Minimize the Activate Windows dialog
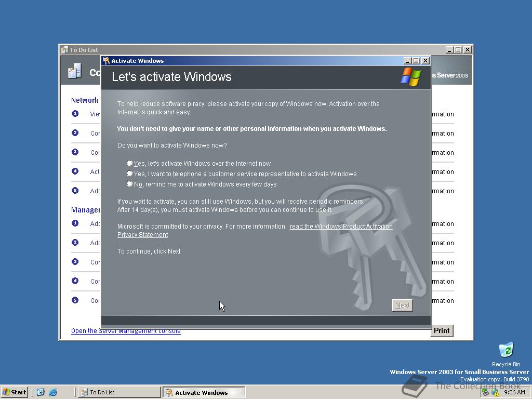 coord(408,61)
